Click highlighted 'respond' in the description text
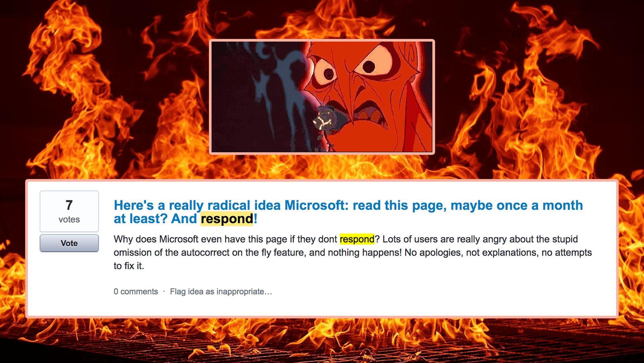Viewport: 644px width, 363px height. [x=357, y=239]
